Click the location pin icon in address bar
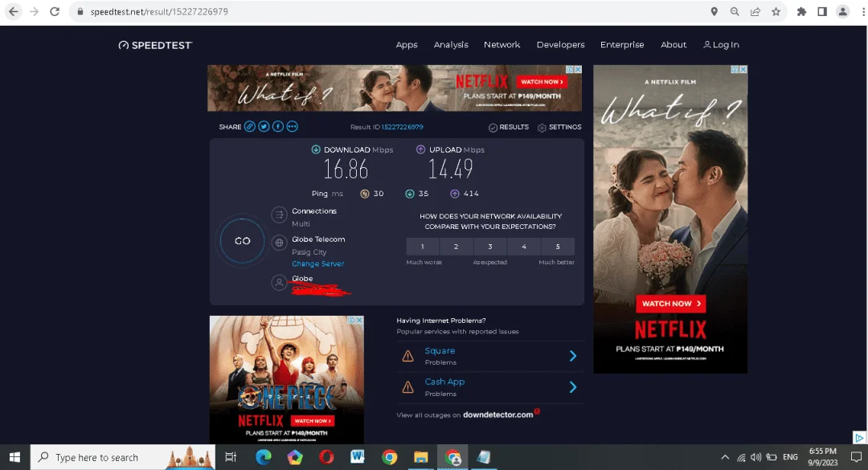The height and width of the screenshot is (470, 868). 714,11
